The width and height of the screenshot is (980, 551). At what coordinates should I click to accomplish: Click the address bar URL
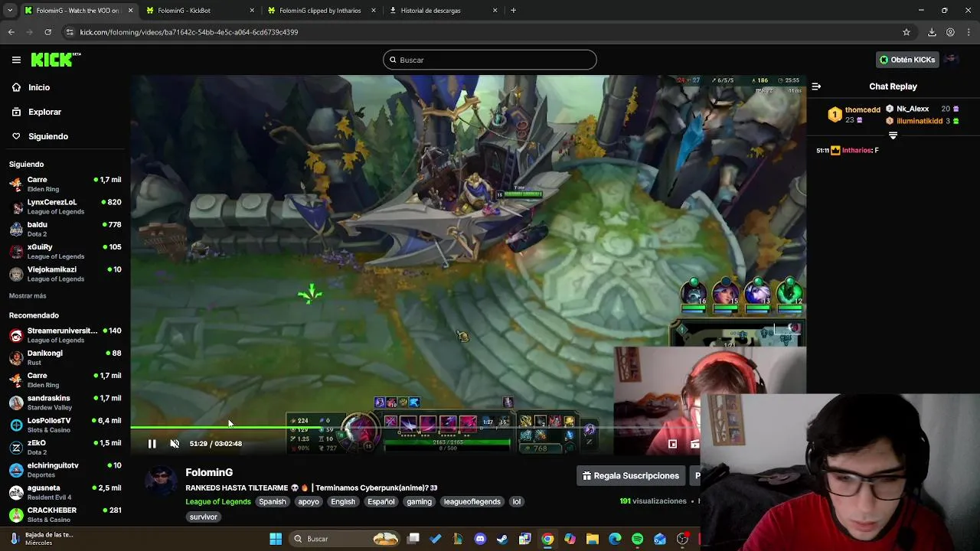188,32
